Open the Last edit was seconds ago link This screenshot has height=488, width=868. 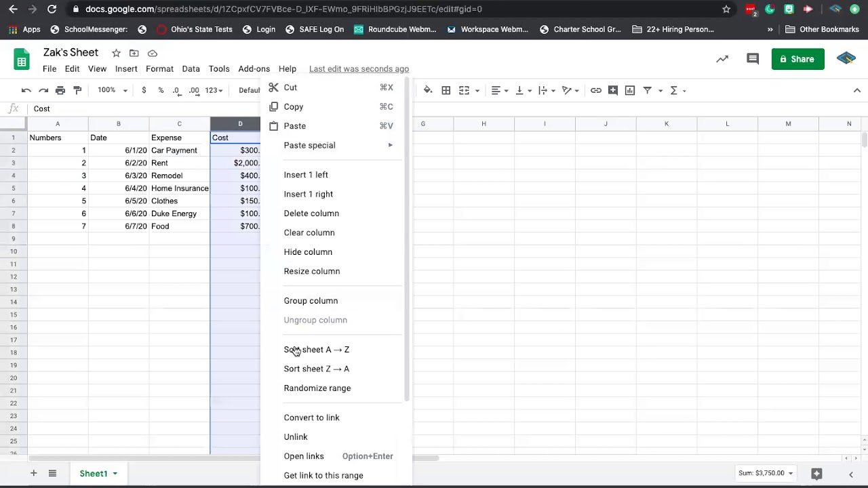coord(359,69)
